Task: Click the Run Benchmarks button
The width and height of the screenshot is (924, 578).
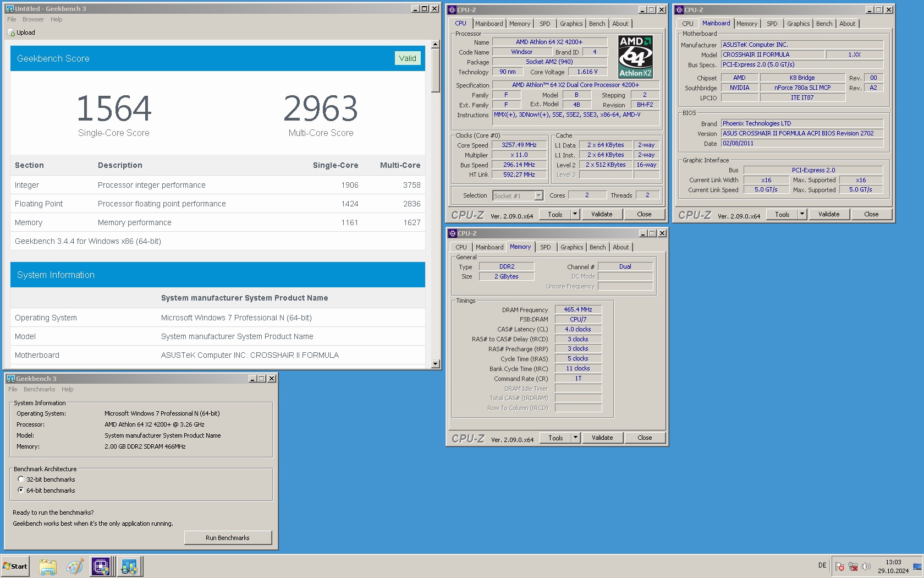Action: click(x=228, y=538)
